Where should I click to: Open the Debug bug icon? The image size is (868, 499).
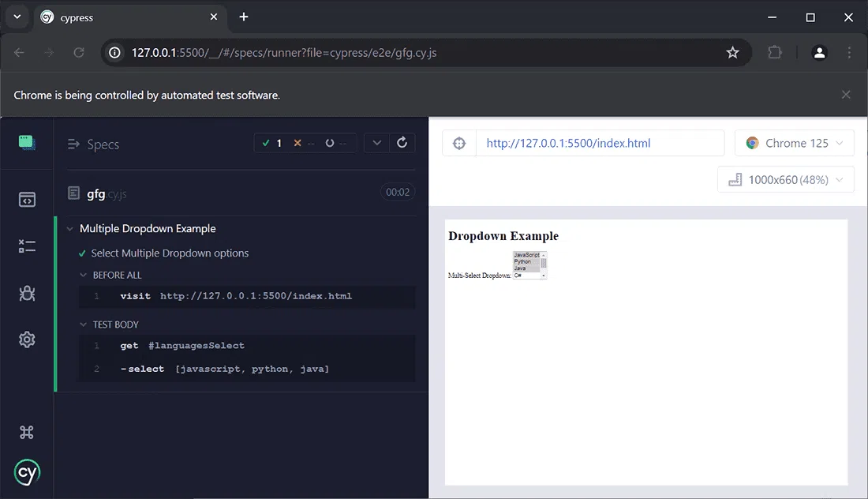[x=27, y=294]
